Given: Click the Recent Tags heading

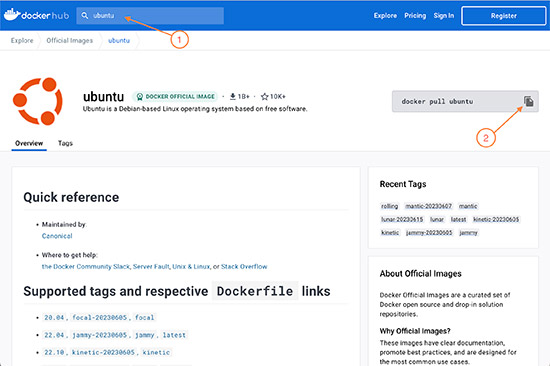Looking at the screenshot, I should 403,184.
